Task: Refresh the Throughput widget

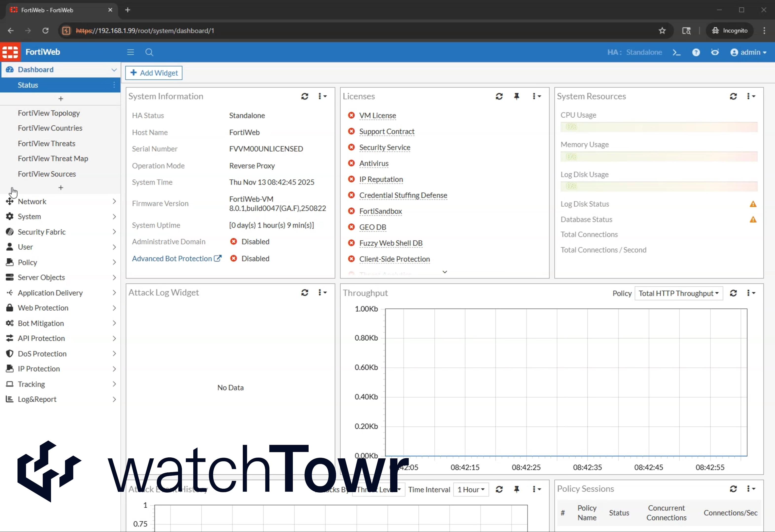Action: 733,293
